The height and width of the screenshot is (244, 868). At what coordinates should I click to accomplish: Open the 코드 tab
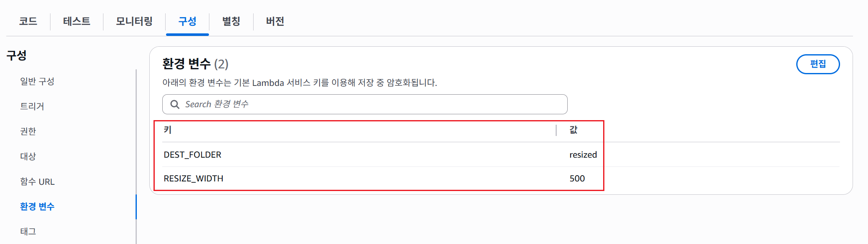tap(28, 21)
